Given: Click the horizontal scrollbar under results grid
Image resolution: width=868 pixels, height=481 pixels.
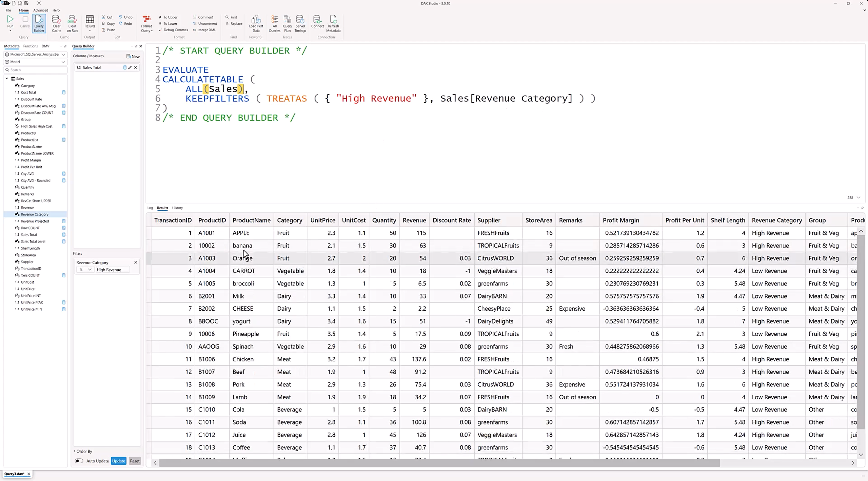Looking at the screenshot, I should [439, 463].
